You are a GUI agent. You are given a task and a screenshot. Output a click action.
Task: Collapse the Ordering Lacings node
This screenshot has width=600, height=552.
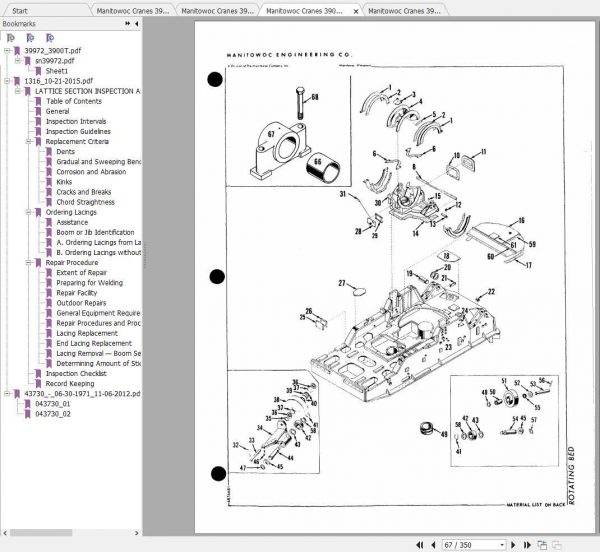[28, 212]
